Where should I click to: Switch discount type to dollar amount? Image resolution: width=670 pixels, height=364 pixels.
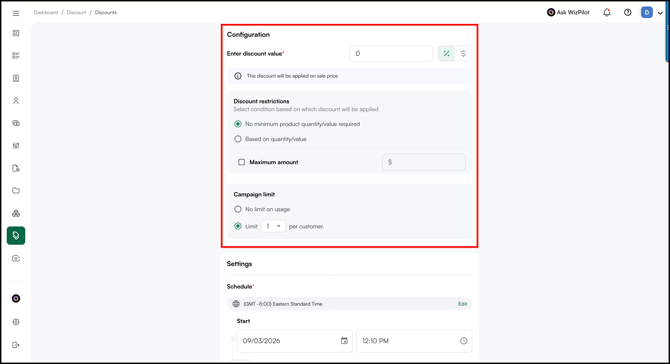click(x=463, y=53)
